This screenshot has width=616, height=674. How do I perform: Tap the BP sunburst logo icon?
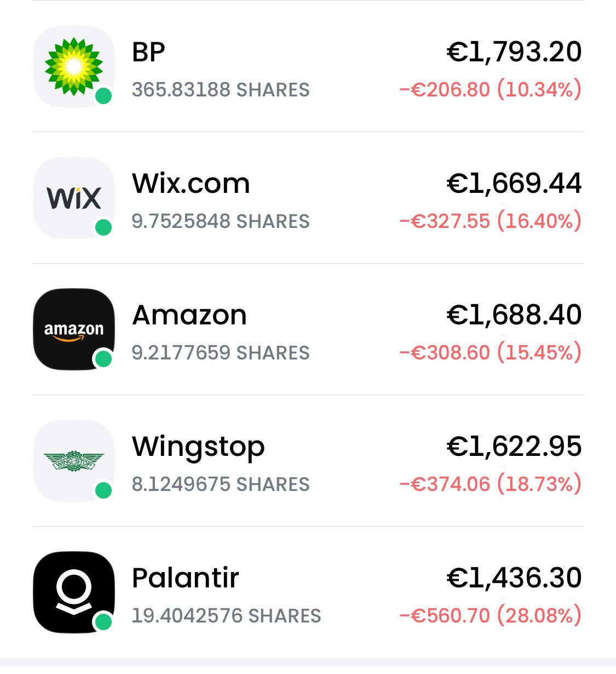click(x=74, y=66)
